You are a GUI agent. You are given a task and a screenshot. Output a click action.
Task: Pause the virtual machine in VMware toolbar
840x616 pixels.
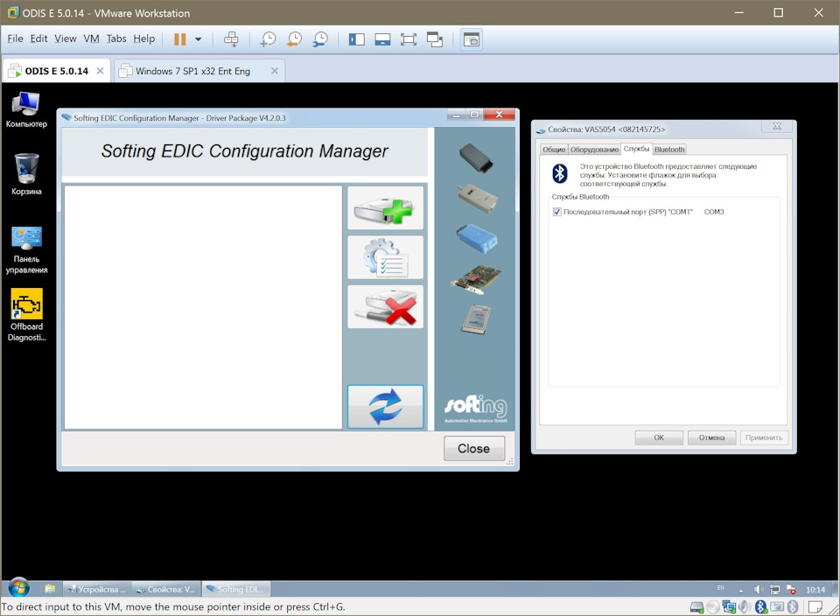tap(180, 39)
